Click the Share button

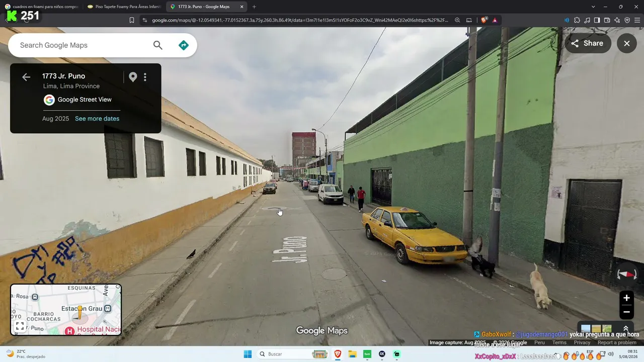pos(588,43)
